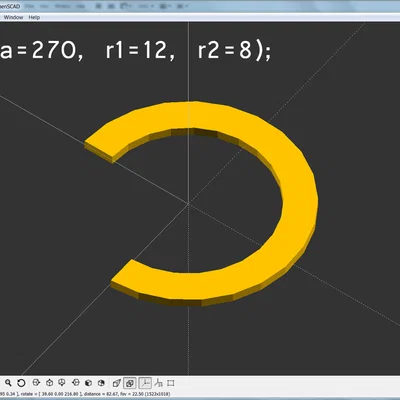
Task: Switch to the Right view cube icon
Action: coord(36,383)
